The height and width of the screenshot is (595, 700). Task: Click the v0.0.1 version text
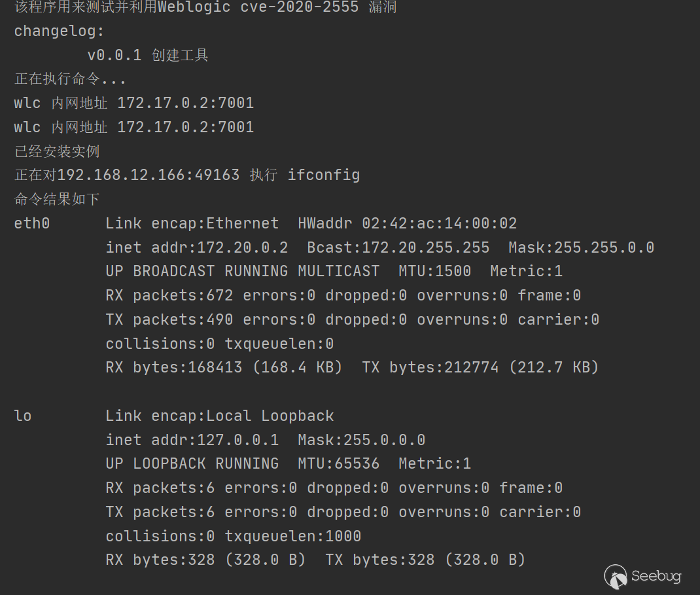[114, 55]
